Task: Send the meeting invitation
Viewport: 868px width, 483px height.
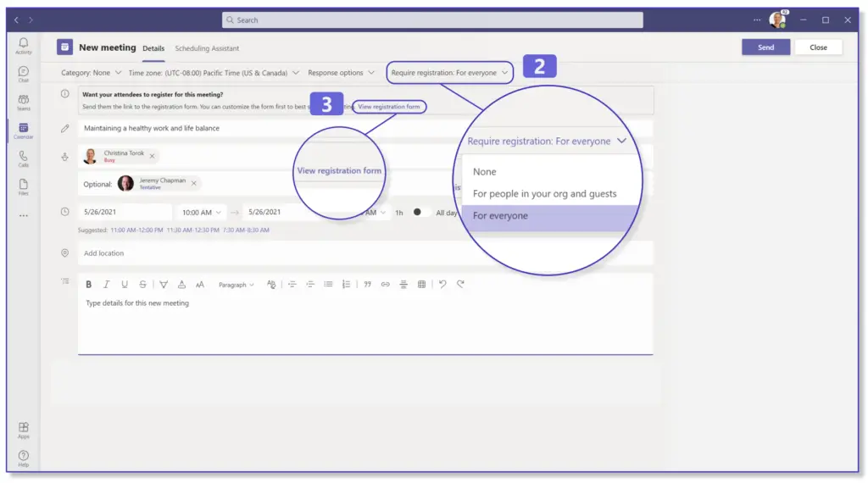Action: point(765,47)
